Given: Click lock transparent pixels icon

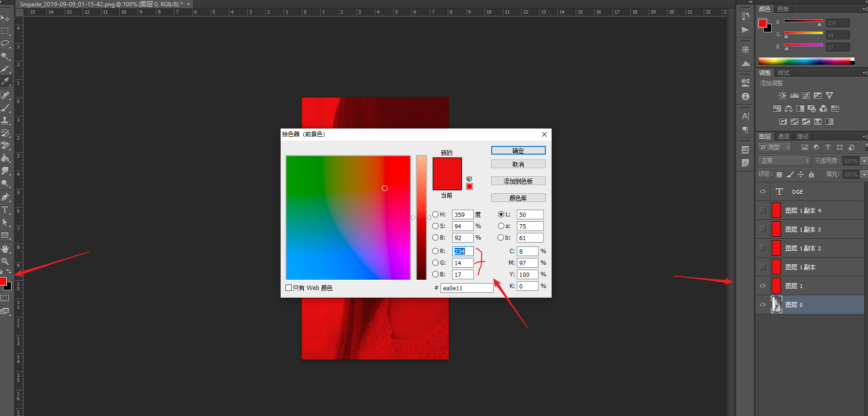Looking at the screenshot, I should point(779,174).
